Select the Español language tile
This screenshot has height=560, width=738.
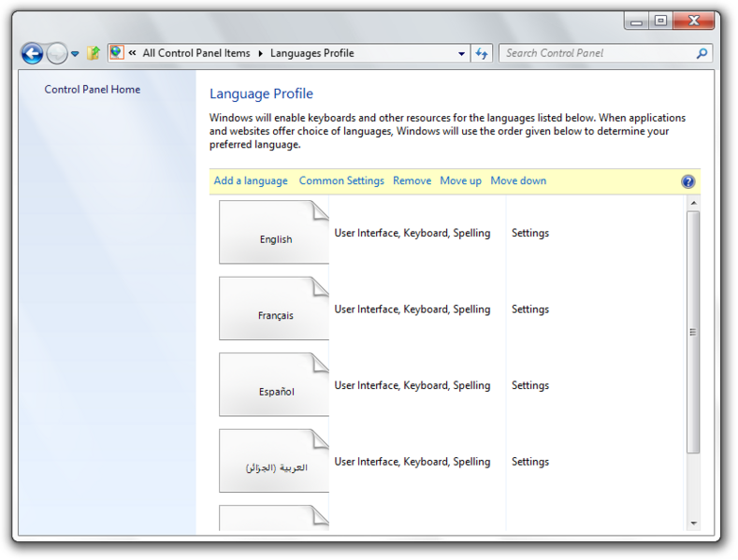coord(274,385)
